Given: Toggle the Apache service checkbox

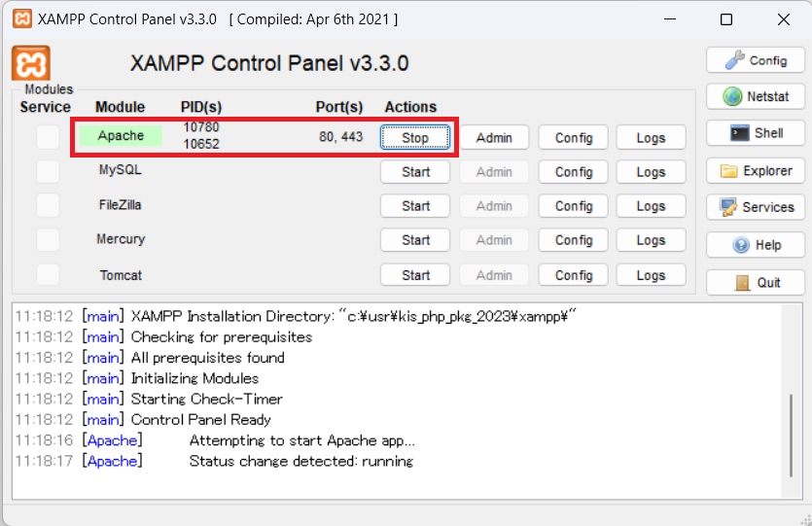Looking at the screenshot, I should pyautogui.click(x=48, y=137).
